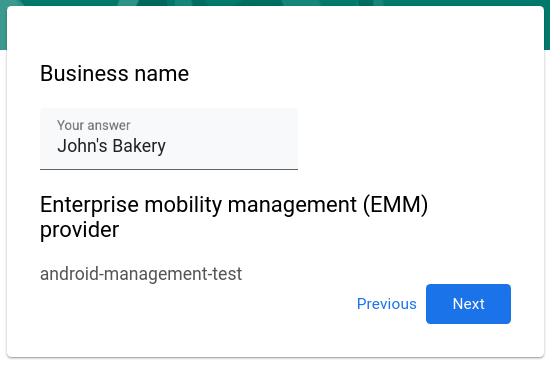Screen dimensions: 550x365
Task: Click the Next button
Action: (x=468, y=304)
